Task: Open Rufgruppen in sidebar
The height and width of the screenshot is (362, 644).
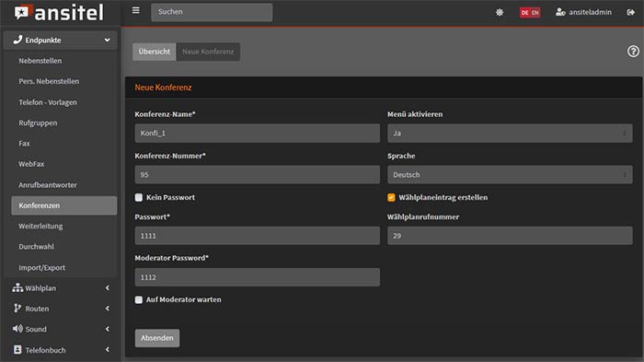Action: (x=38, y=123)
